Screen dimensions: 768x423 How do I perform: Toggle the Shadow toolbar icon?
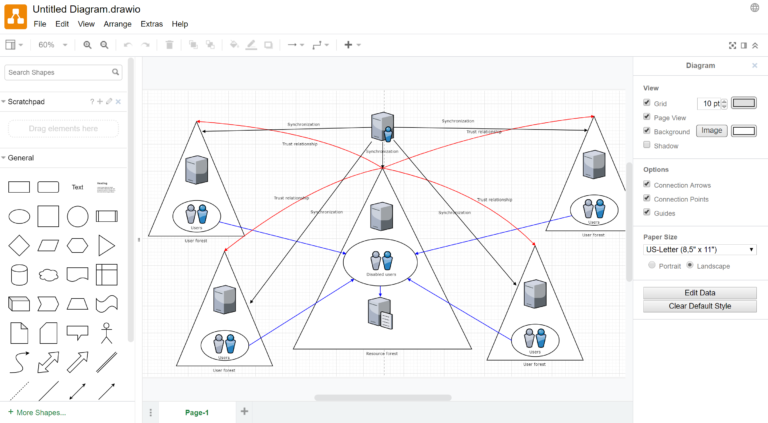click(x=268, y=45)
